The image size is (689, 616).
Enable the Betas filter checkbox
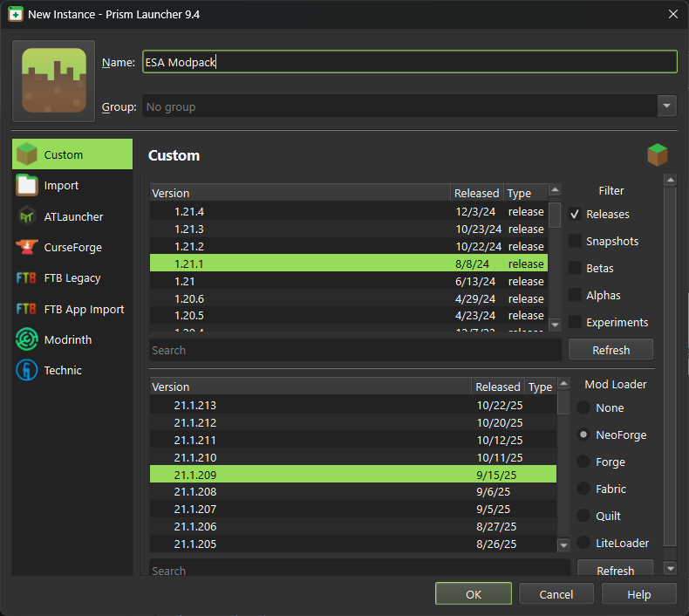576,268
